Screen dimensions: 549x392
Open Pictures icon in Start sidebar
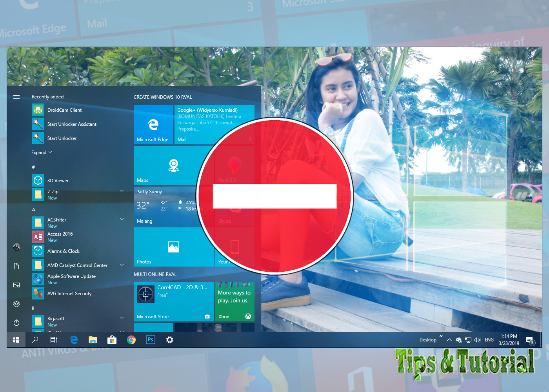[x=16, y=285]
